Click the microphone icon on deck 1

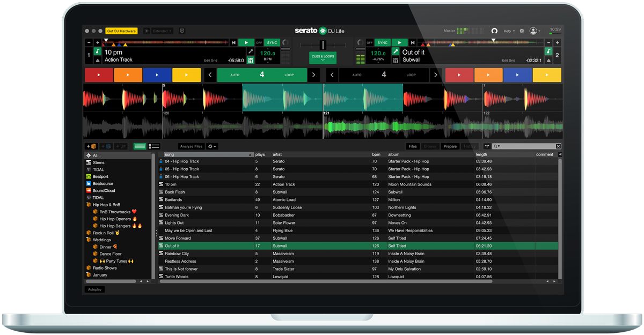(250, 51)
